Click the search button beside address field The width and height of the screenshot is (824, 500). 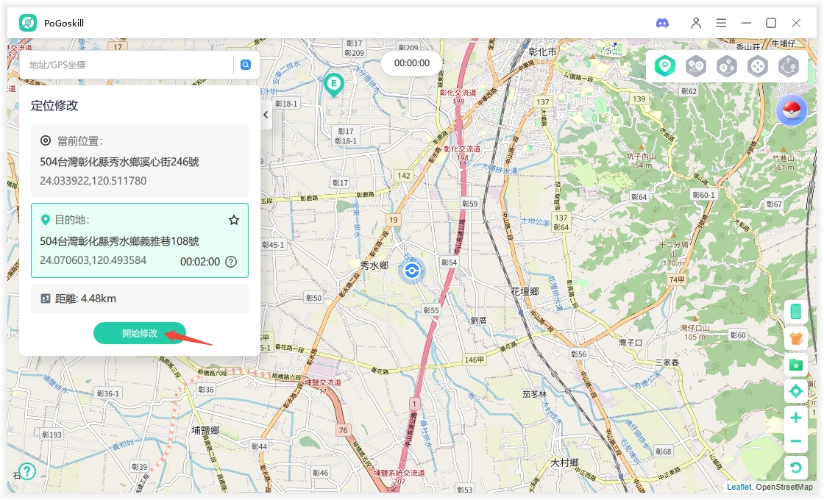245,65
